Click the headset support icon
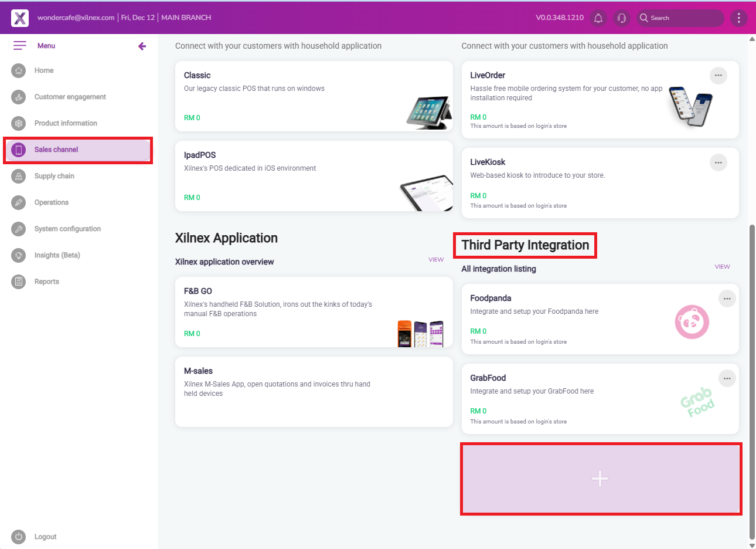This screenshot has height=549, width=756. (x=622, y=18)
